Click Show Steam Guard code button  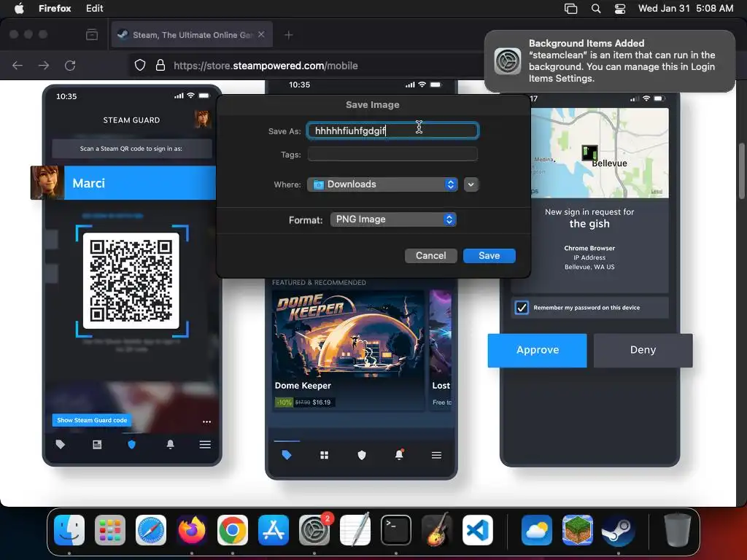click(x=92, y=420)
